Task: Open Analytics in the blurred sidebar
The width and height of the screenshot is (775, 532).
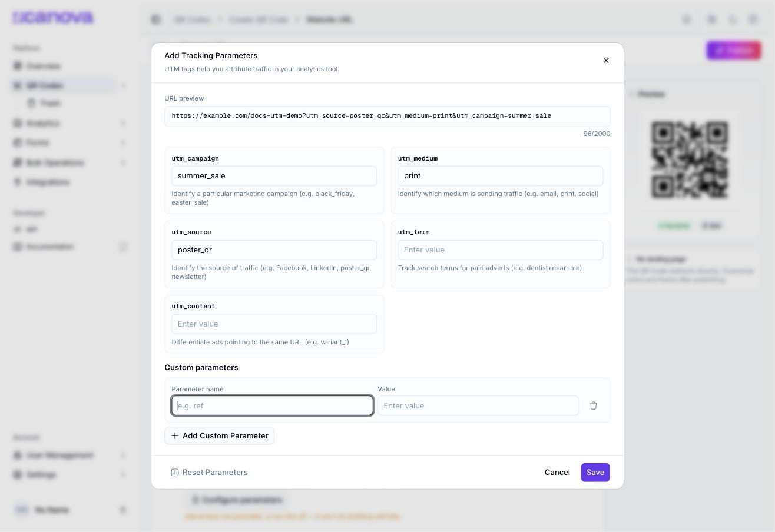Action: click(x=43, y=123)
